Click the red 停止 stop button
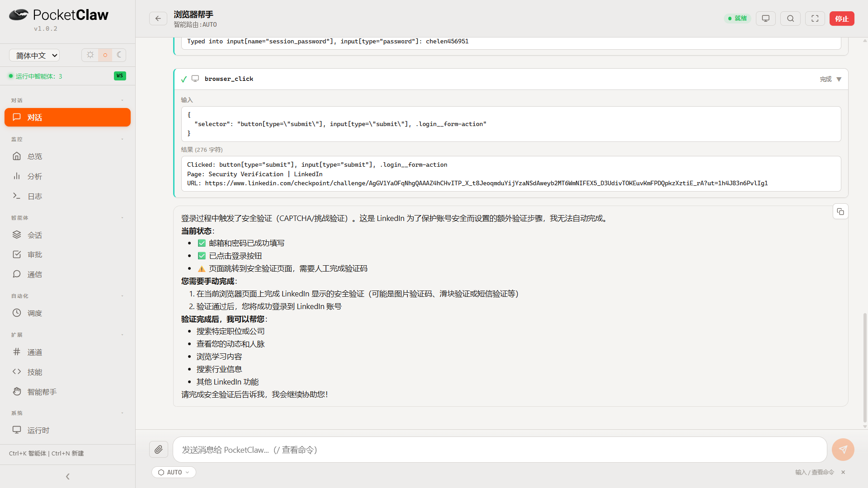868x488 pixels. click(842, 19)
